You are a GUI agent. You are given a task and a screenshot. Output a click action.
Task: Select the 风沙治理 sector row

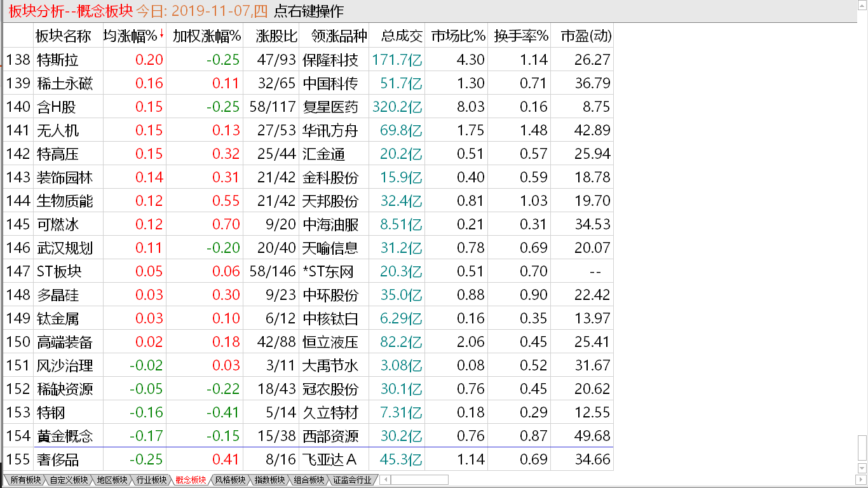pos(309,365)
